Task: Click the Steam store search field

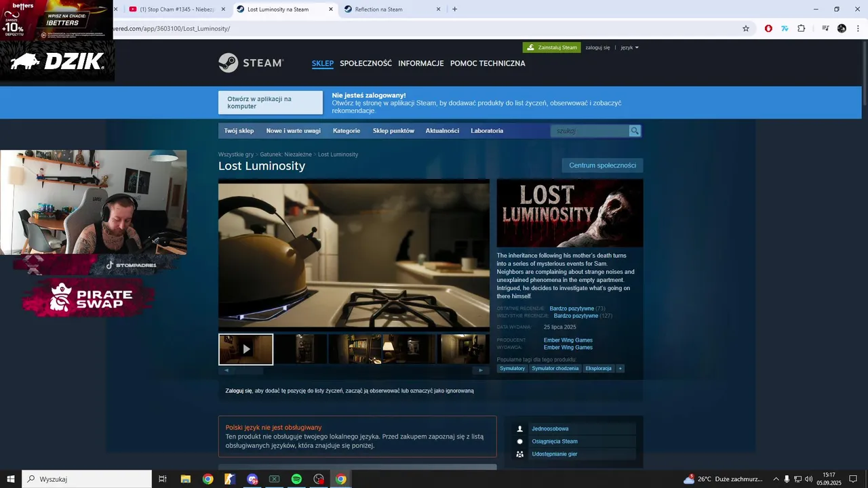Action: 590,131
